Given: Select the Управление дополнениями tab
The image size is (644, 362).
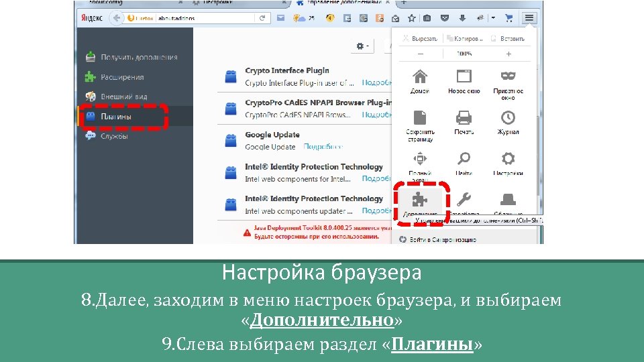Looking at the screenshot, I should (x=344, y=3).
